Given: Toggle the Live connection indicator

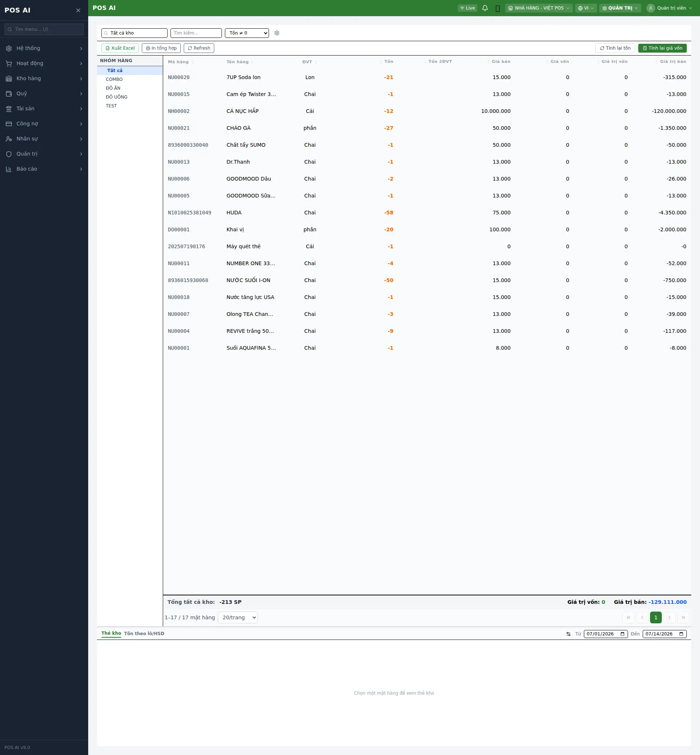Looking at the screenshot, I should (467, 8).
